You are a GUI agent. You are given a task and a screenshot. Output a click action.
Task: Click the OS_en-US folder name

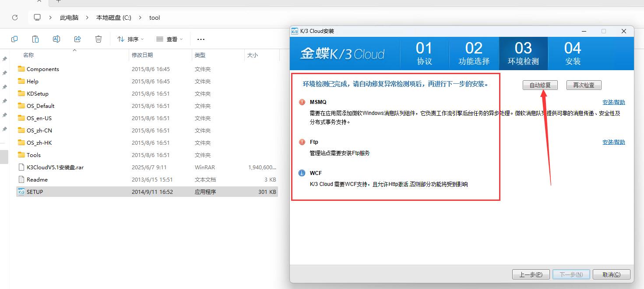(x=39, y=118)
